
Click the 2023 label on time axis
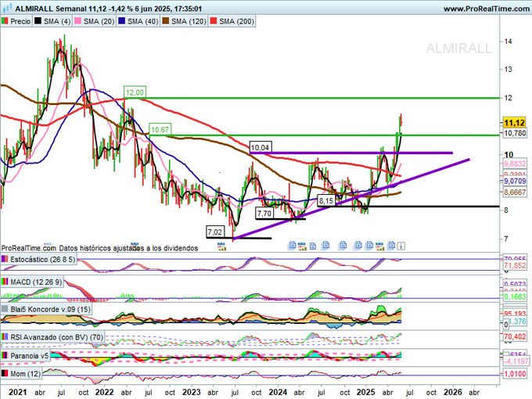(x=192, y=393)
